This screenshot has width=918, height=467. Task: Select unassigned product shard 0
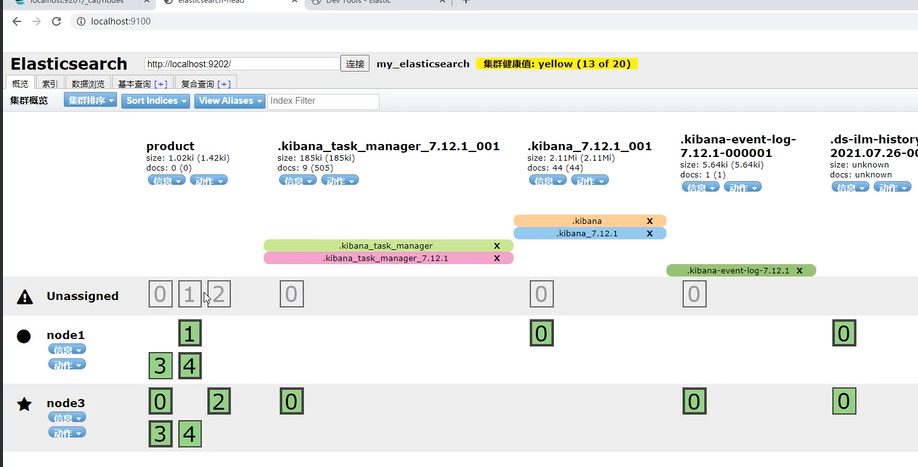pyautogui.click(x=160, y=294)
